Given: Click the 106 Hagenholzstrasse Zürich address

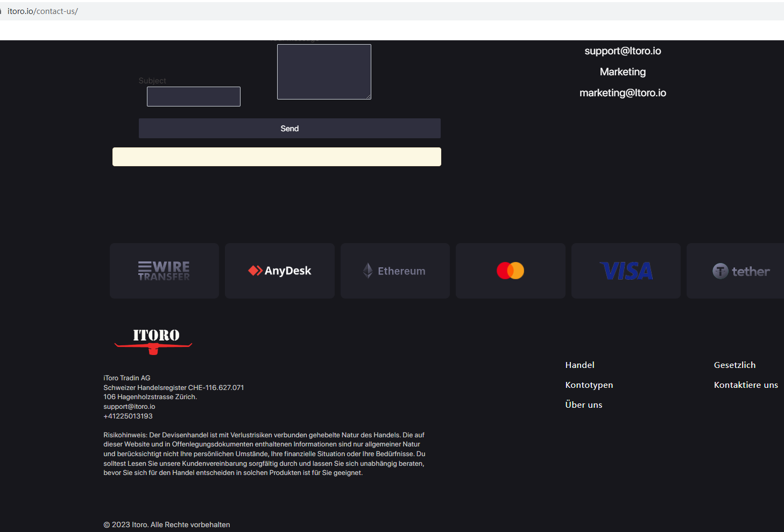Looking at the screenshot, I should tap(150, 397).
